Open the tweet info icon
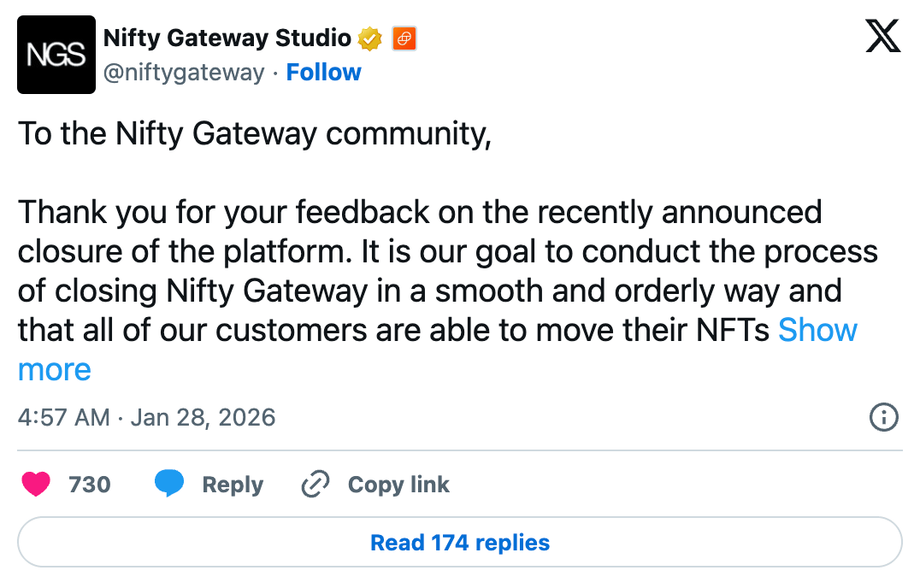The width and height of the screenshot is (920, 588). pos(882,417)
